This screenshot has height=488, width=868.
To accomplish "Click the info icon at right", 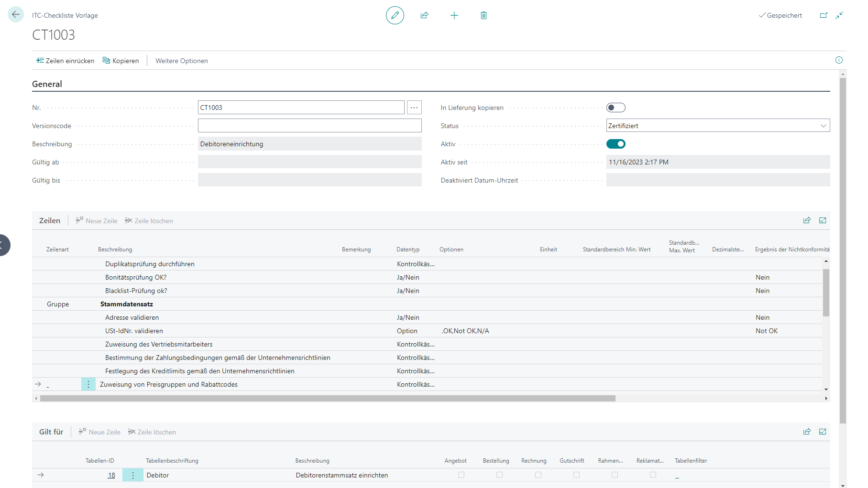I will coord(838,60).
